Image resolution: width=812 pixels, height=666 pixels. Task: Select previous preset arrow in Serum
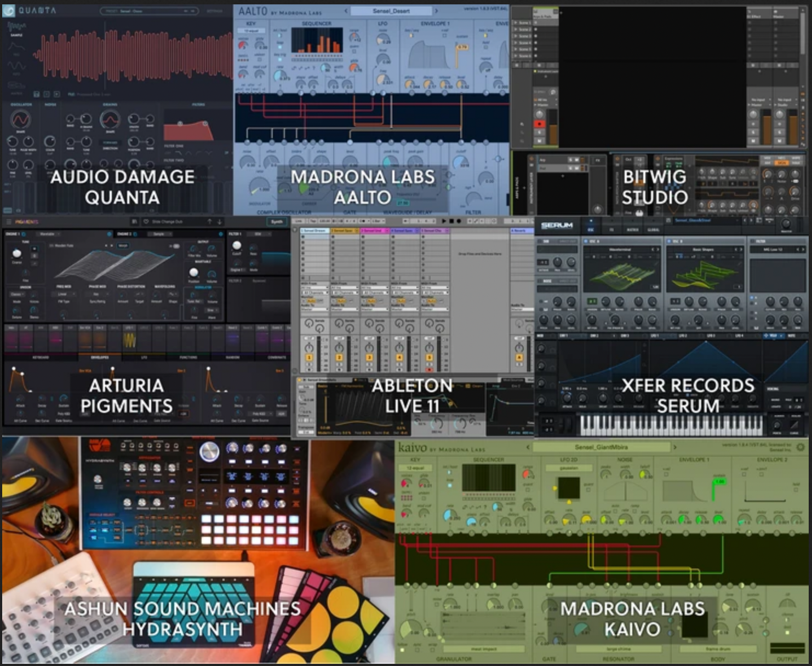pos(744,220)
